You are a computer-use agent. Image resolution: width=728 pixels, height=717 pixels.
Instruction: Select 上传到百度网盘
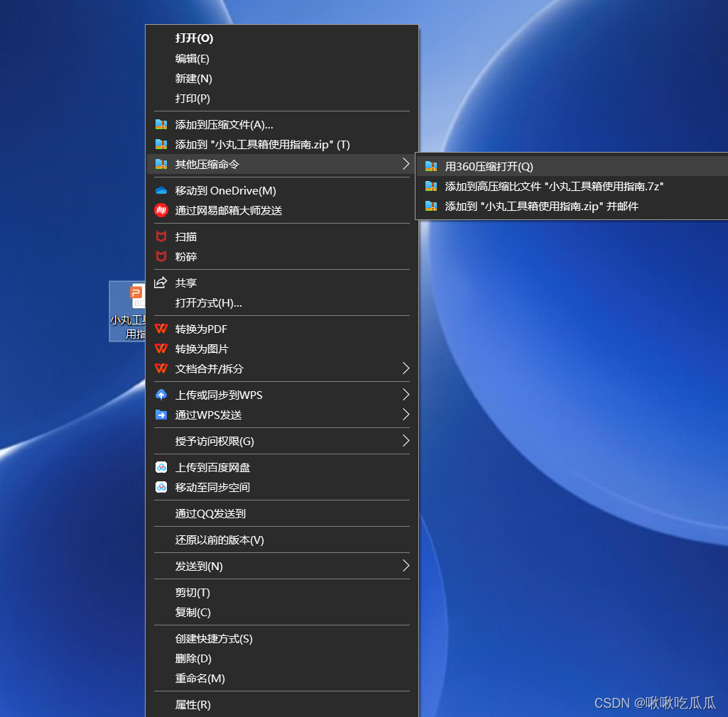282,467
